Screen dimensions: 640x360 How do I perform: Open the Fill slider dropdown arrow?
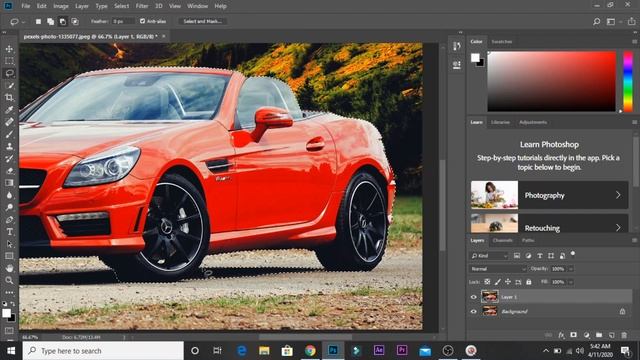(571, 282)
